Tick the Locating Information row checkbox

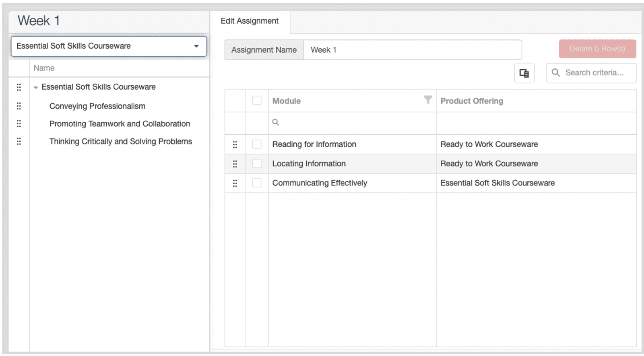click(x=257, y=164)
